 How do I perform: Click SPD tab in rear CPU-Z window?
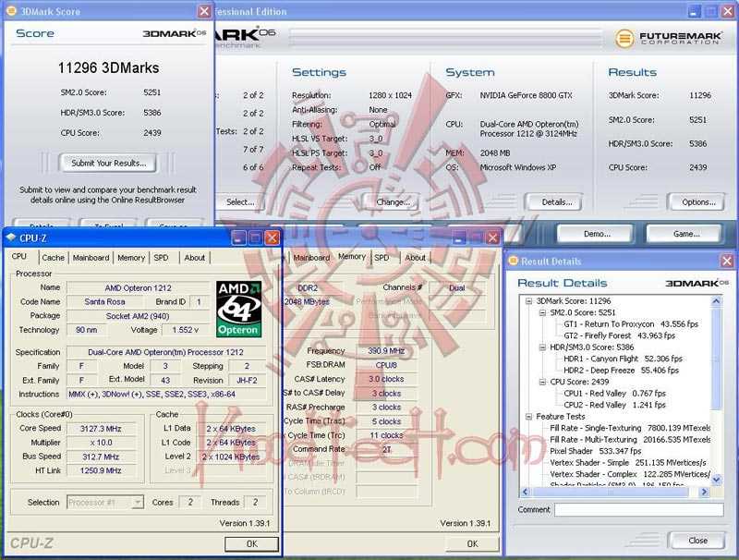coord(382,258)
